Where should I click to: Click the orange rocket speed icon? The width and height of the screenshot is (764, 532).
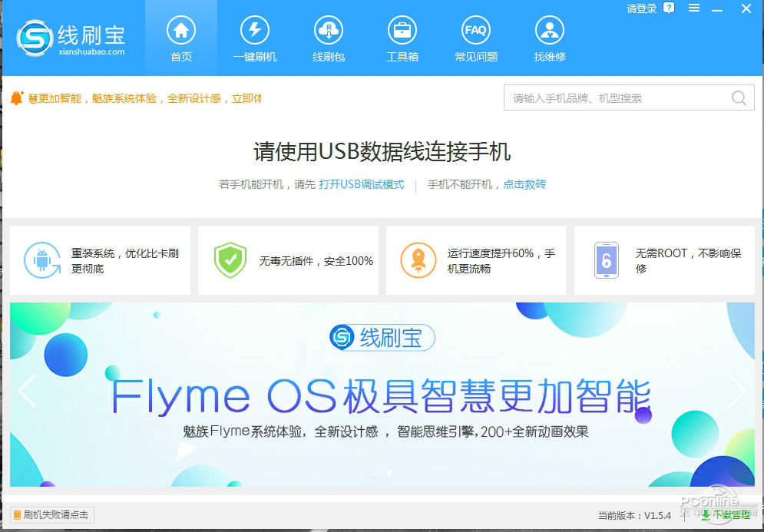(418, 260)
